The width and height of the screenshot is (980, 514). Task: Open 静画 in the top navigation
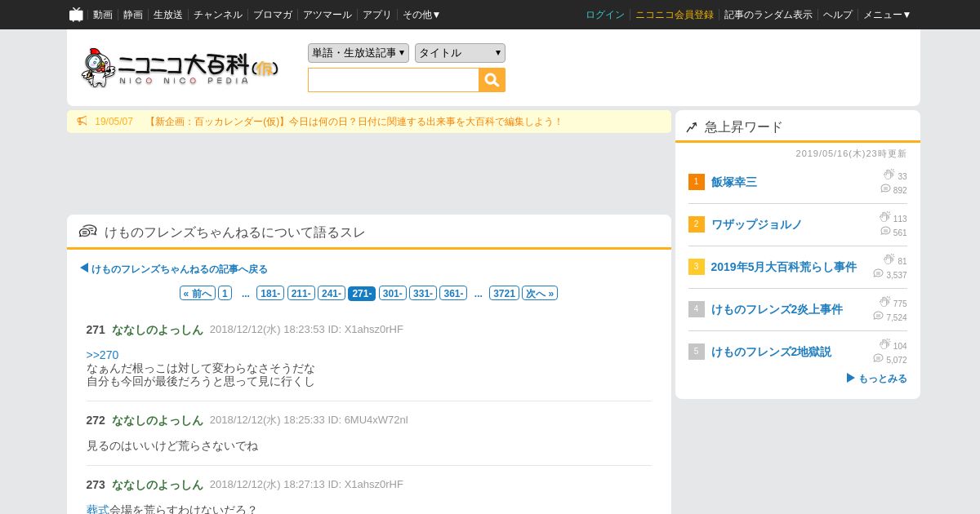[133, 15]
